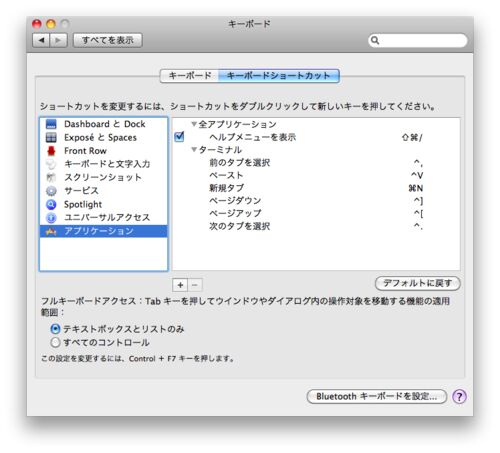
Task: Select the ページアップ shortcut row
Action: pos(316,213)
